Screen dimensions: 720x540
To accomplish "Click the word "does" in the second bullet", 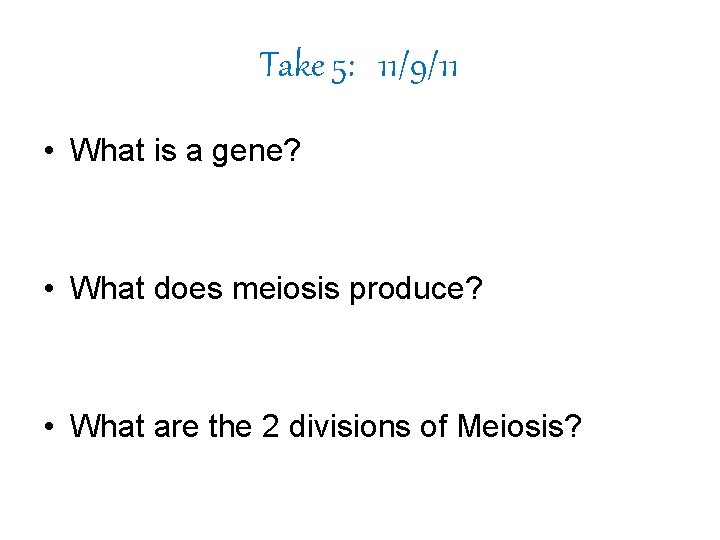I will point(176,289).
